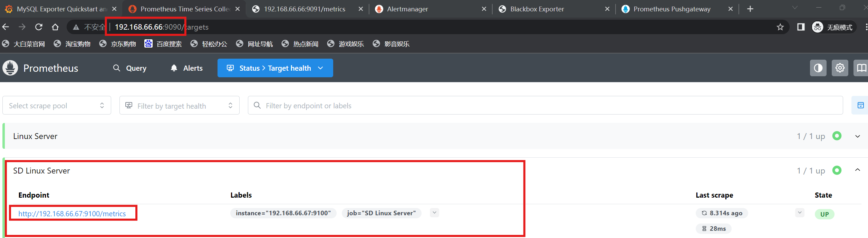Open the 淘宝购物 bookmark

tap(72, 44)
